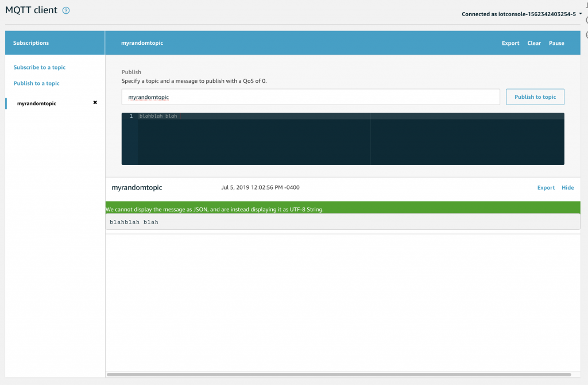Focus the topic name input field
Image resolution: width=588 pixels, height=385 pixels.
(x=311, y=97)
